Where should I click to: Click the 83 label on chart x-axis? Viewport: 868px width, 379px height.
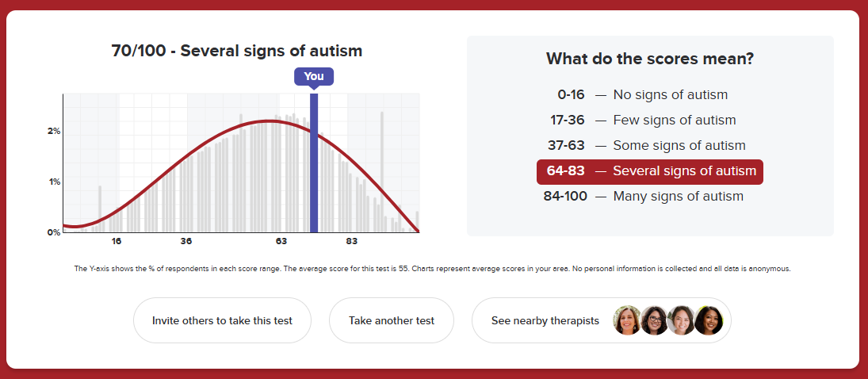pyautogui.click(x=351, y=241)
